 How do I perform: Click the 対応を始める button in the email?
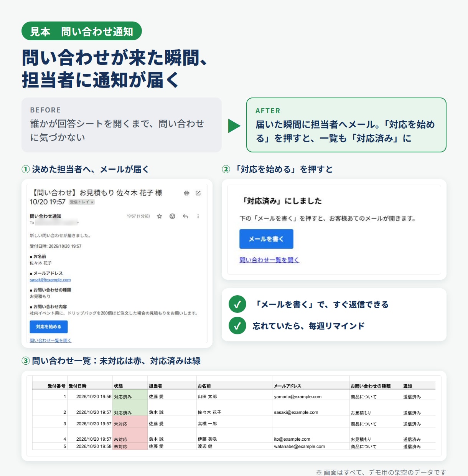coord(49,327)
